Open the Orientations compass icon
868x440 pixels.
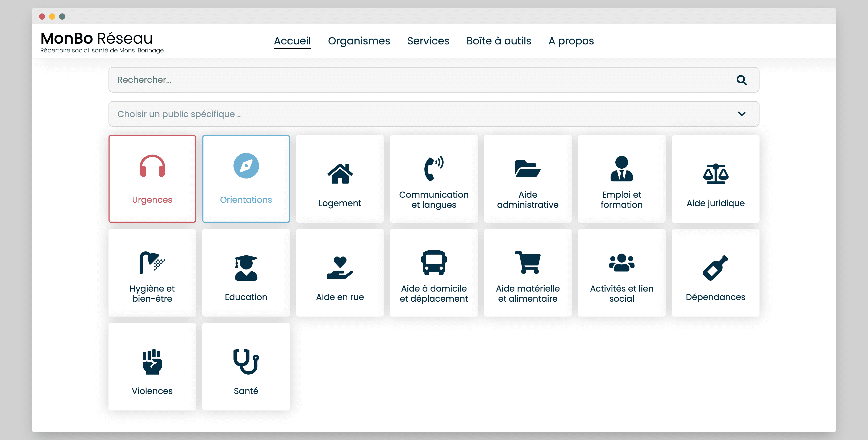(x=246, y=166)
